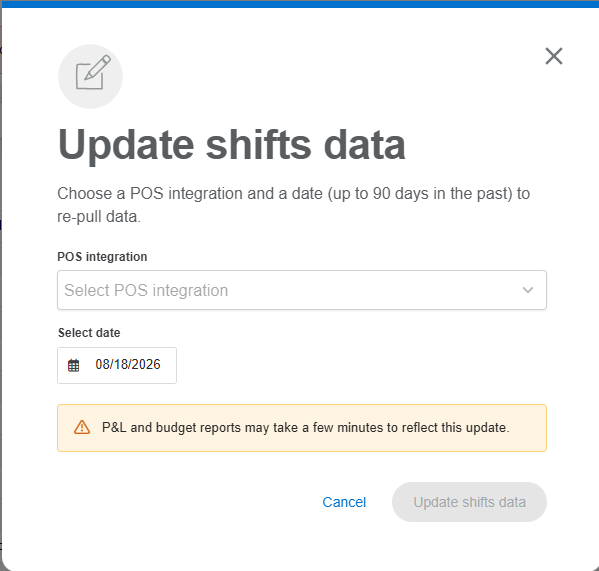Click the POS integration field label
The width and height of the screenshot is (599, 571).
102,257
